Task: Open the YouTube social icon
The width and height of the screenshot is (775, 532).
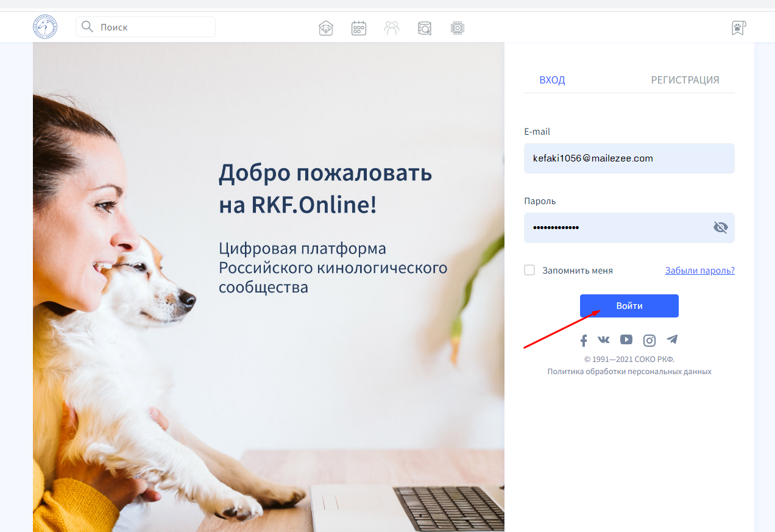Action: pyautogui.click(x=626, y=339)
